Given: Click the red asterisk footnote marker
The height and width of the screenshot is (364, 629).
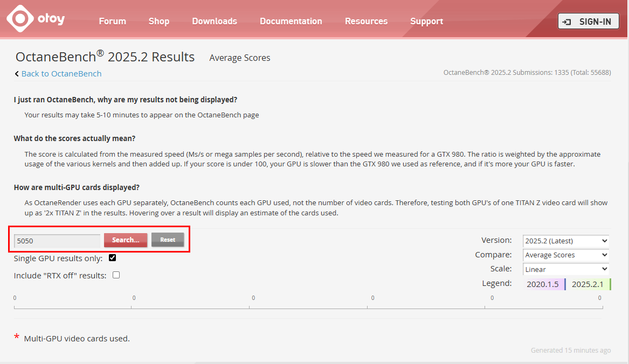Looking at the screenshot, I should [x=17, y=337].
